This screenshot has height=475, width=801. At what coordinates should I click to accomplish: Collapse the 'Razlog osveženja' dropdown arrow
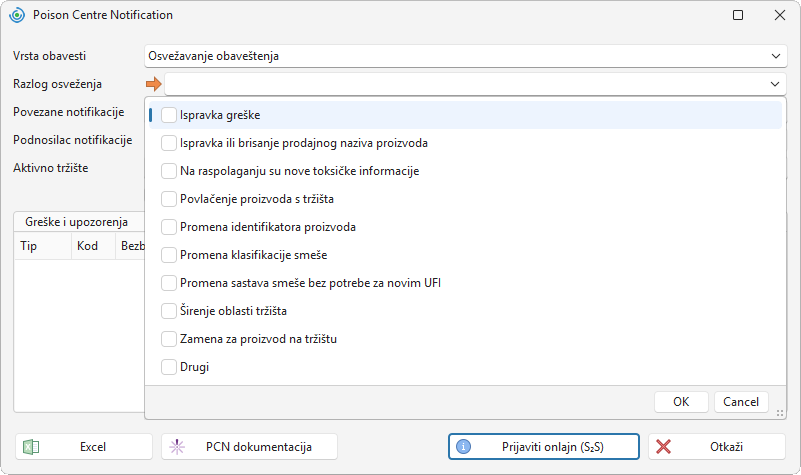pyautogui.click(x=775, y=84)
